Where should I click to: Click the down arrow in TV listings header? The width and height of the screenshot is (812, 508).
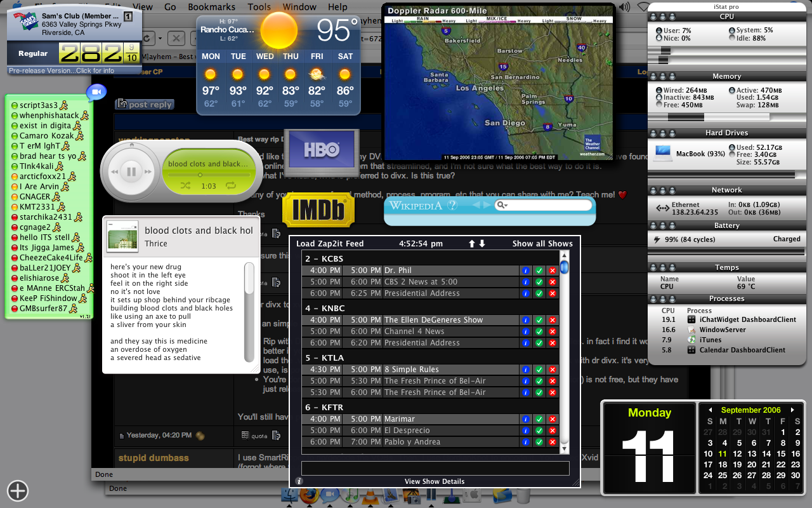pyautogui.click(x=481, y=244)
